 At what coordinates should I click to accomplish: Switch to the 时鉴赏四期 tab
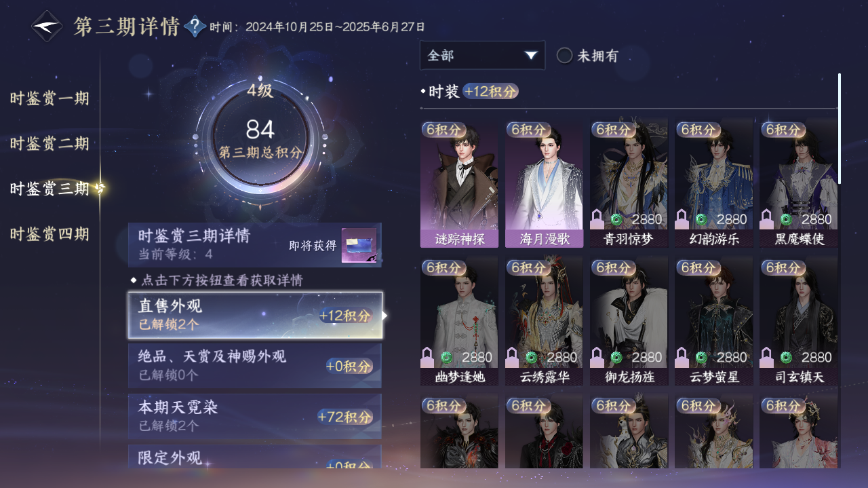coord(50,234)
